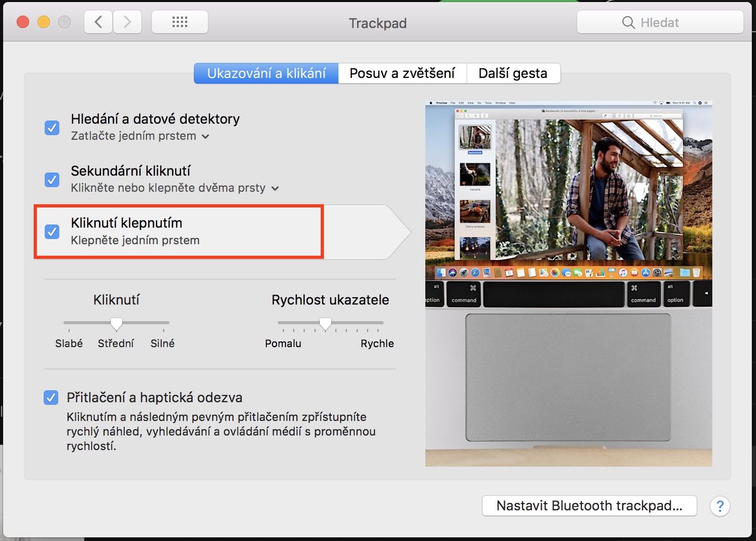The width and height of the screenshot is (756, 541).
Task: Click the Rychlost ukazatele slider knob
Action: click(325, 324)
